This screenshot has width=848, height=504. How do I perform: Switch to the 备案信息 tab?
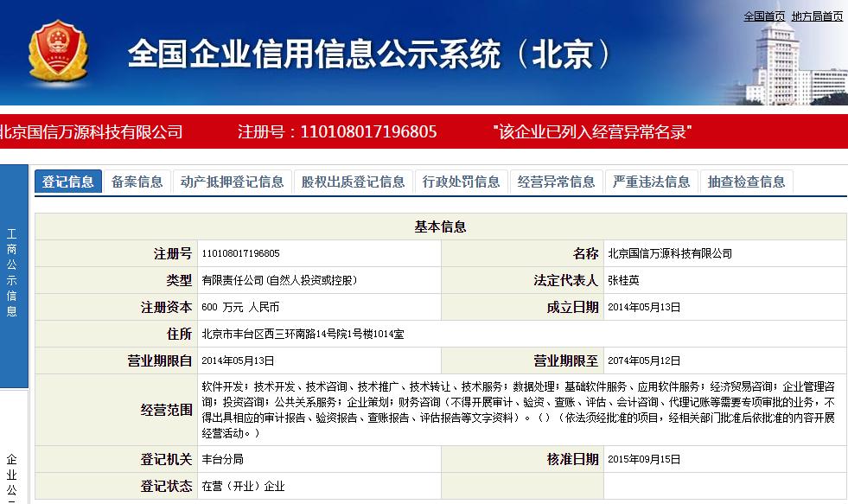tap(137, 182)
